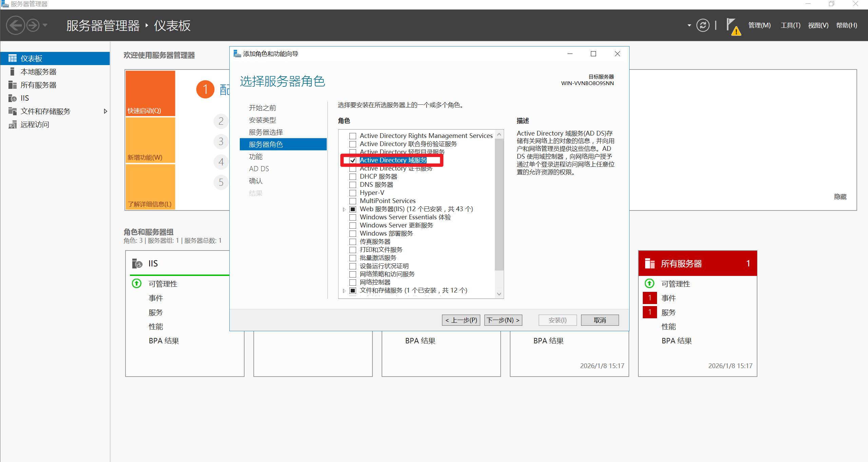Viewport: 868px width, 462px height.
Task: Click the refresh icon in header
Action: click(702, 25)
